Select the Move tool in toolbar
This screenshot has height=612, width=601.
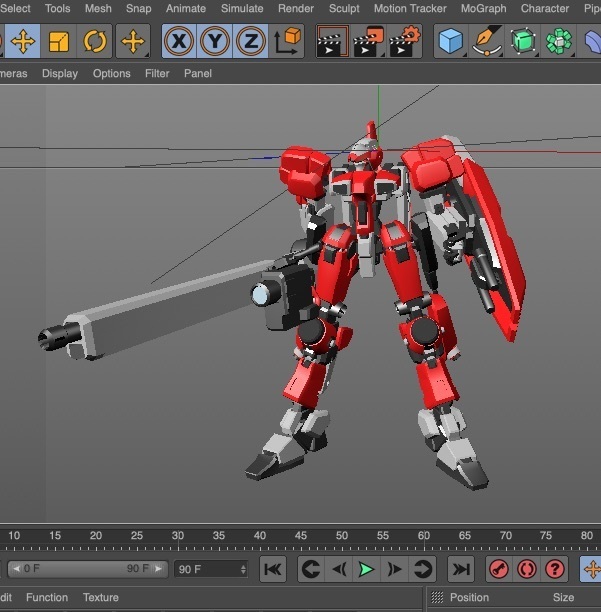pos(22,42)
